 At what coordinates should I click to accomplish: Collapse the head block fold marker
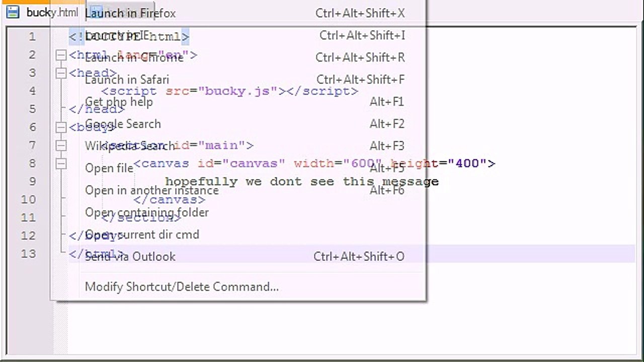(x=61, y=73)
